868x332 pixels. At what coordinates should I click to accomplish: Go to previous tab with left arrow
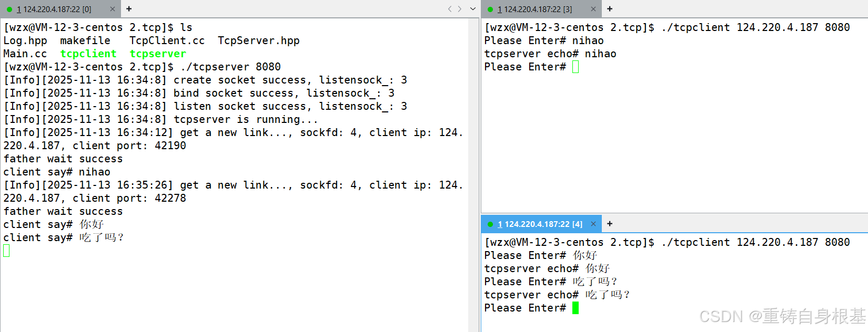click(x=450, y=9)
